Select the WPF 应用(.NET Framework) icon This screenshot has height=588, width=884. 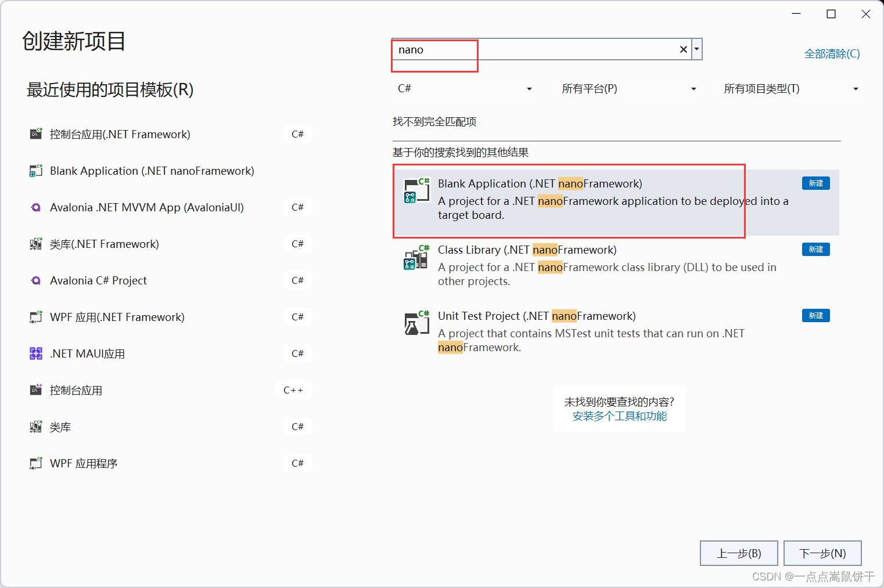(x=35, y=317)
